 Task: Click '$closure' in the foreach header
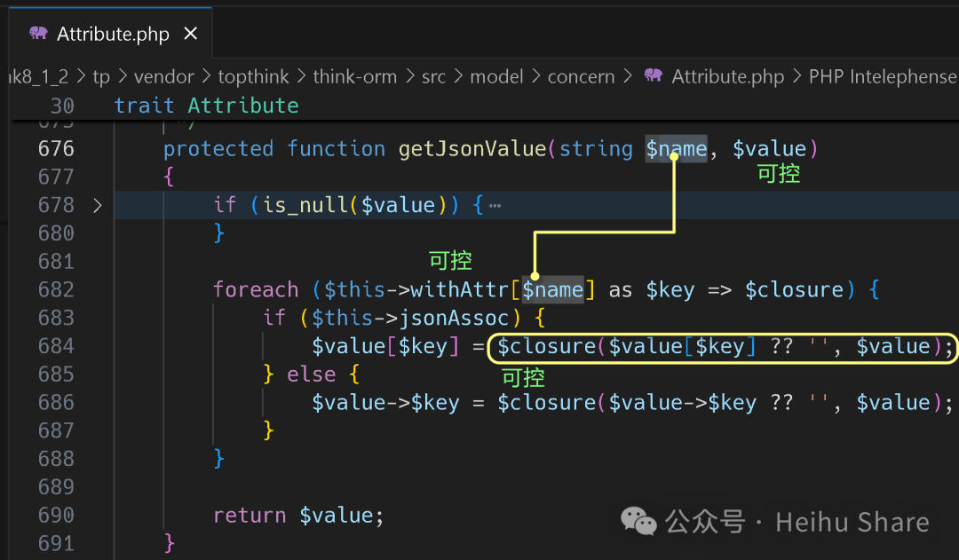point(794,289)
